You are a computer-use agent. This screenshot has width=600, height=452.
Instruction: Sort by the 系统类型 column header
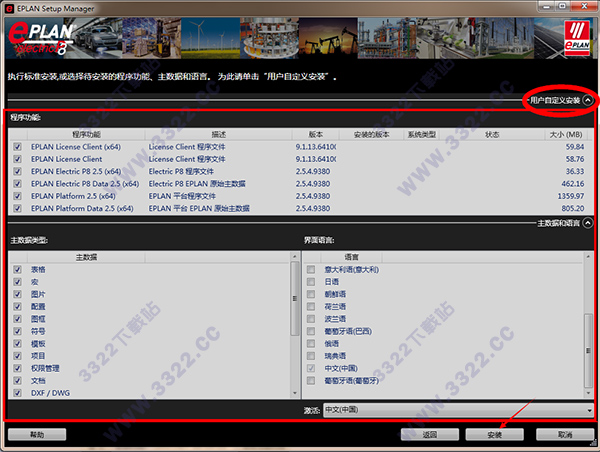tap(422, 134)
